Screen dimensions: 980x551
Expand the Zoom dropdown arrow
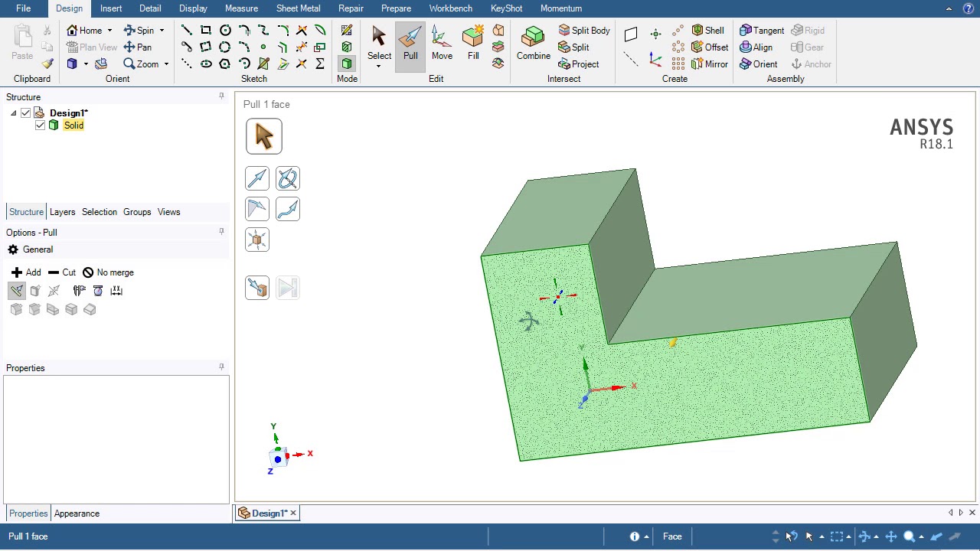pos(166,64)
